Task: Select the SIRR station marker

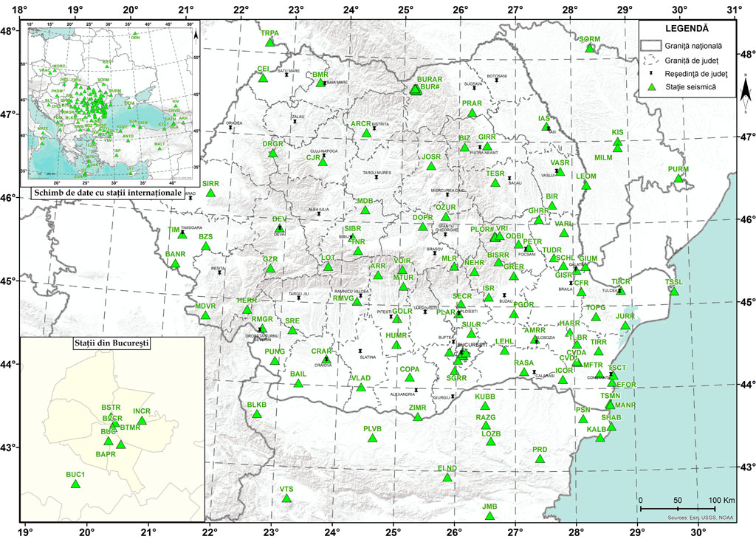Action: (210, 193)
